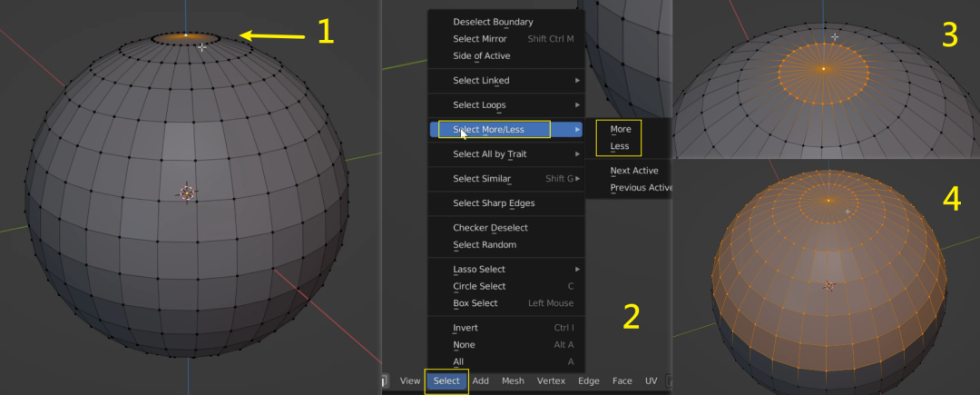Open the Face header menu
Image resolution: width=980 pixels, height=395 pixels.
point(622,380)
